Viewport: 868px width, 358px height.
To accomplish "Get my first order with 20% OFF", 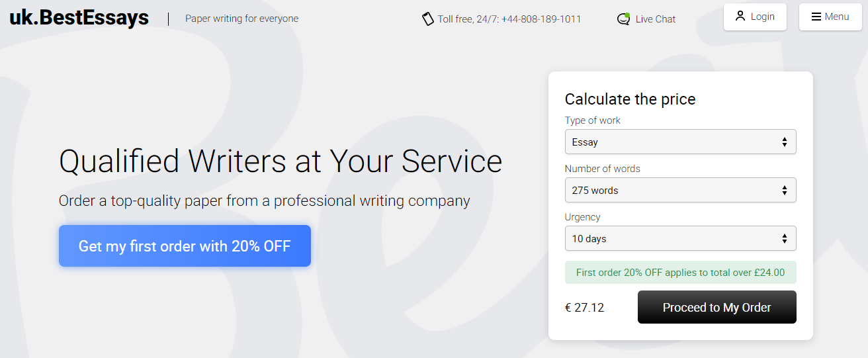I will pyautogui.click(x=185, y=246).
